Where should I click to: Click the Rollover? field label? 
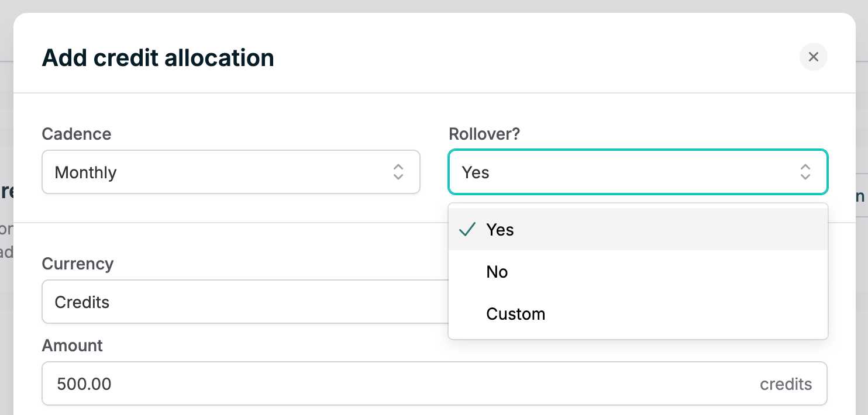pyautogui.click(x=484, y=134)
